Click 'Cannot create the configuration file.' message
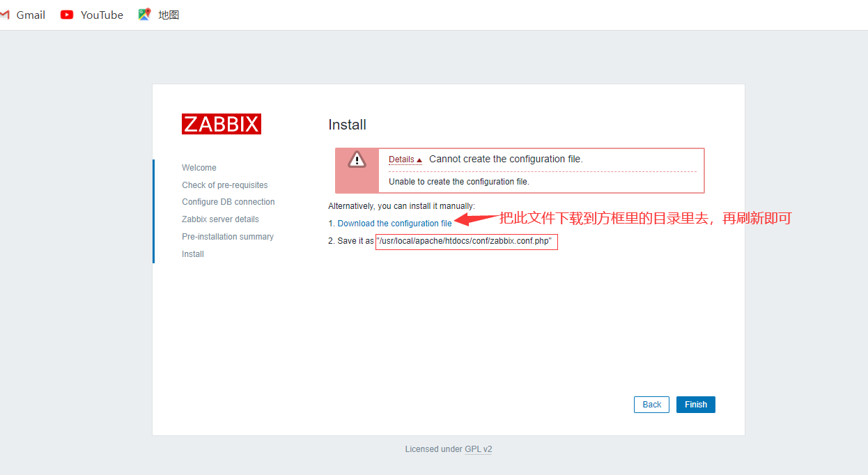The height and width of the screenshot is (475, 868). click(x=506, y=159)
